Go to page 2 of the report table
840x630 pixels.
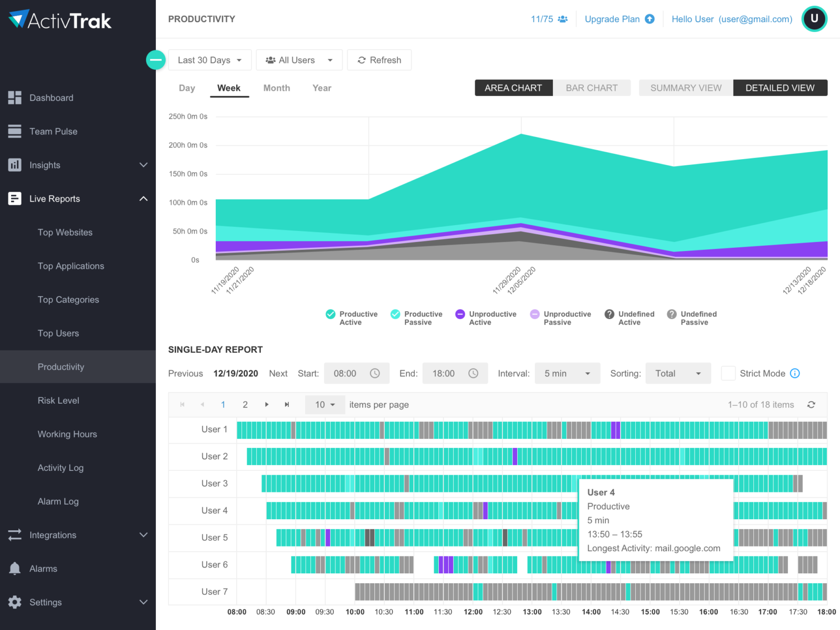(245, 404)
